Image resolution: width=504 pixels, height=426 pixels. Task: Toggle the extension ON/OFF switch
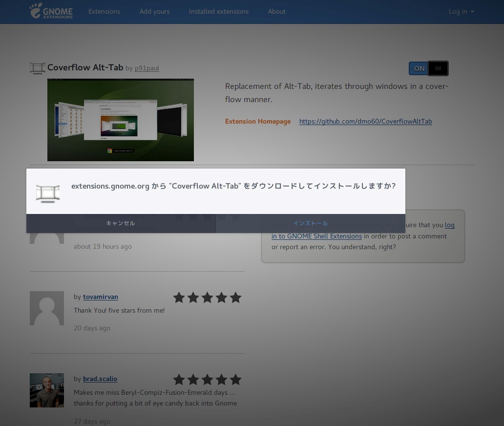pyautogui.click(x=428, y=68)
